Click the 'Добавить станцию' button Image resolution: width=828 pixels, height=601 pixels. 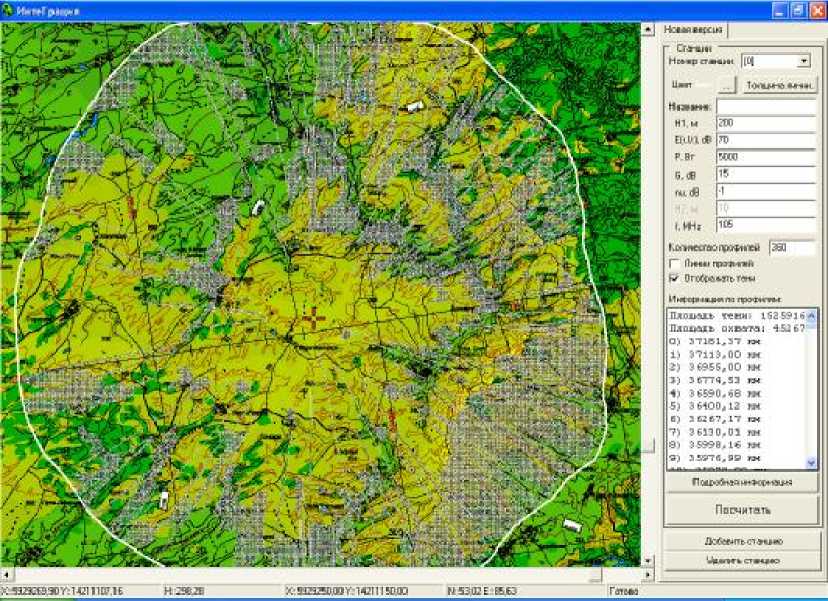coord(741,541)
